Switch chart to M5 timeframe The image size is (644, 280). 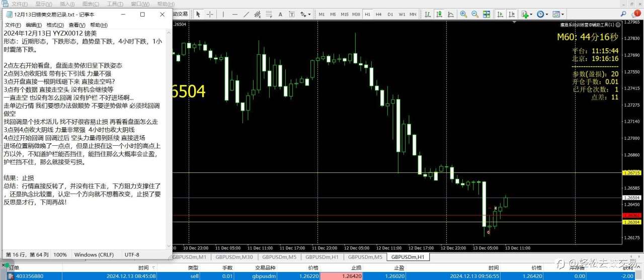(333, 14)
